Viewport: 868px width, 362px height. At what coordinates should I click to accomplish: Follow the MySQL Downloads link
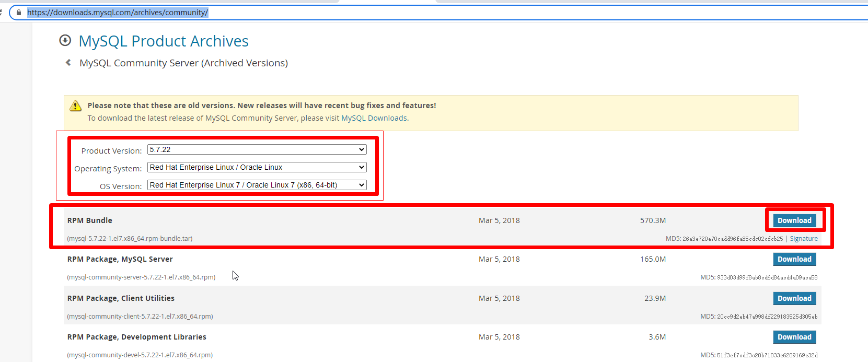374,118
